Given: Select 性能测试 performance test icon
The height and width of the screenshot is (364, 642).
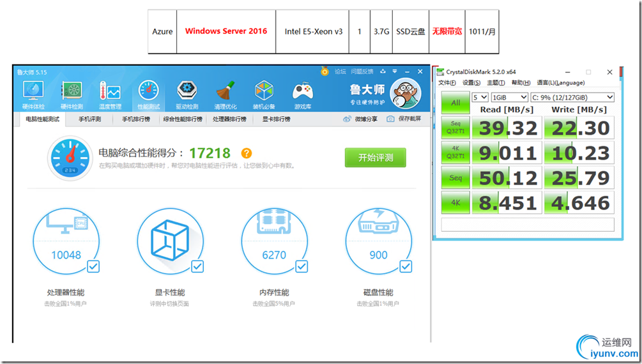Looking at the screenshot, I should click(149, 95).
